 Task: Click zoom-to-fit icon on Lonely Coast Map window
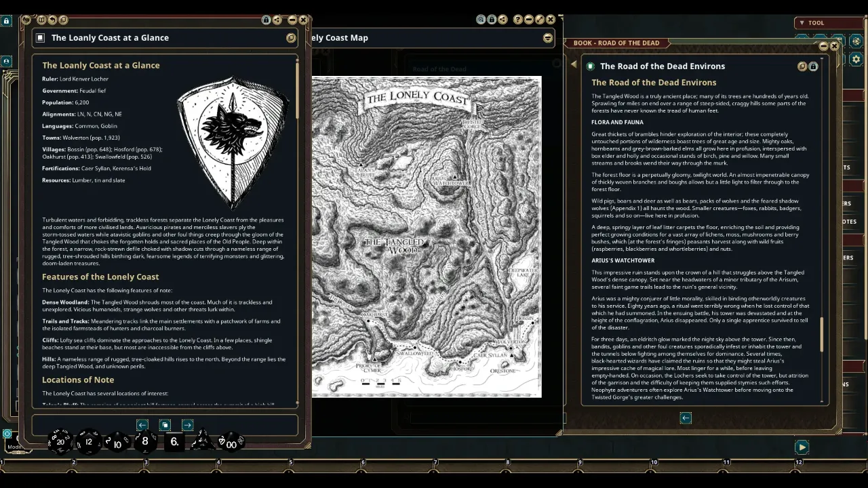click(481, 20)
